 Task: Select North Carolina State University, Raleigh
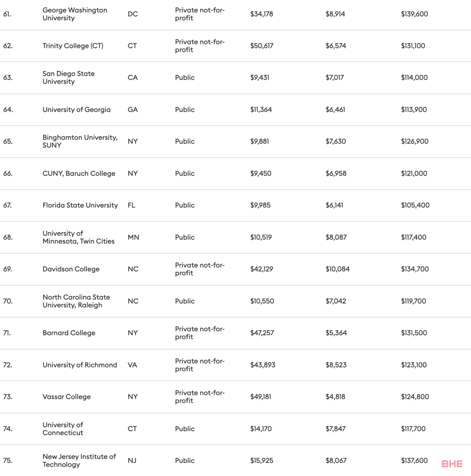(76, 301)
